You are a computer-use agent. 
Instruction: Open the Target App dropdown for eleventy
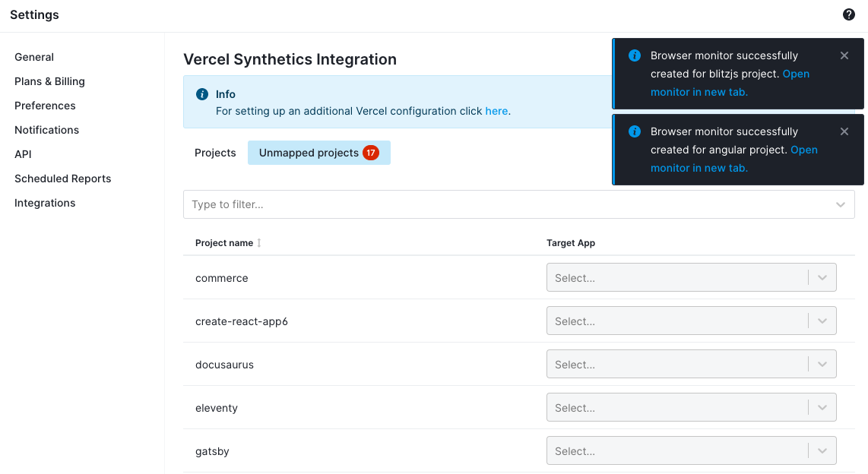pos(692,408)
